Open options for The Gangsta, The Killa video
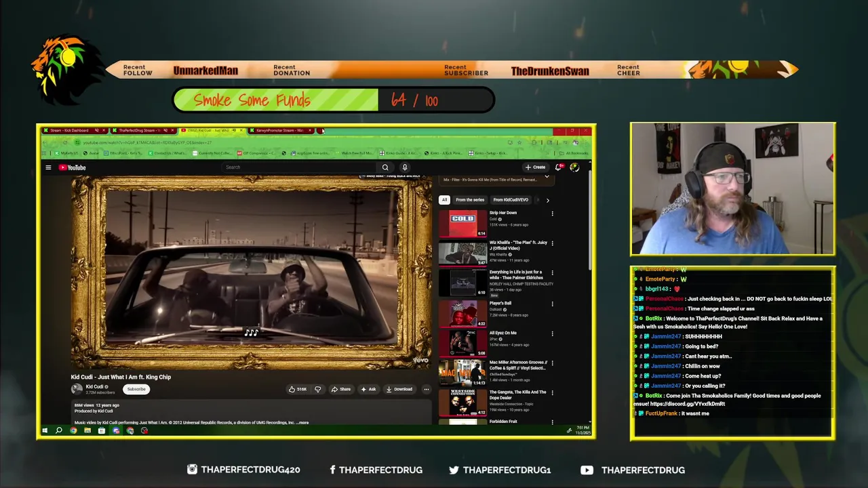Image resolution: width=868 pixels, height=488 pixels. 552,393
